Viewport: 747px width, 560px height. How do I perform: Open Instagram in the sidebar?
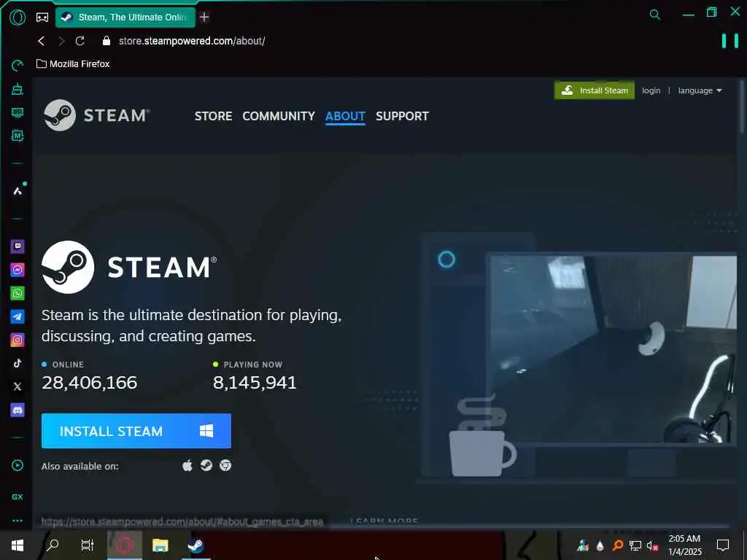point(18,340)
